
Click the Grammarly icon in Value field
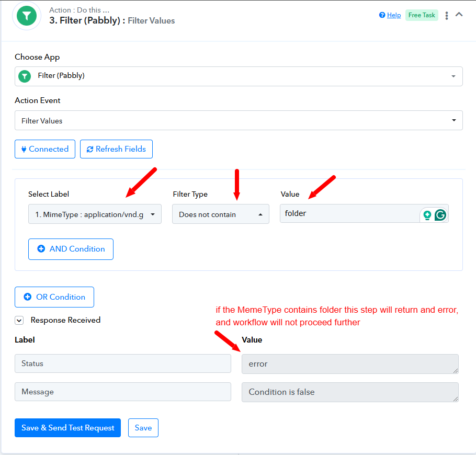pos(440,215)
